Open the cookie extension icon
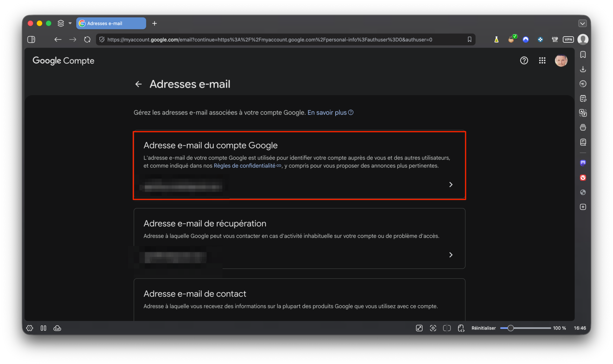Screen dimensions: 613x364 (511, 39)
